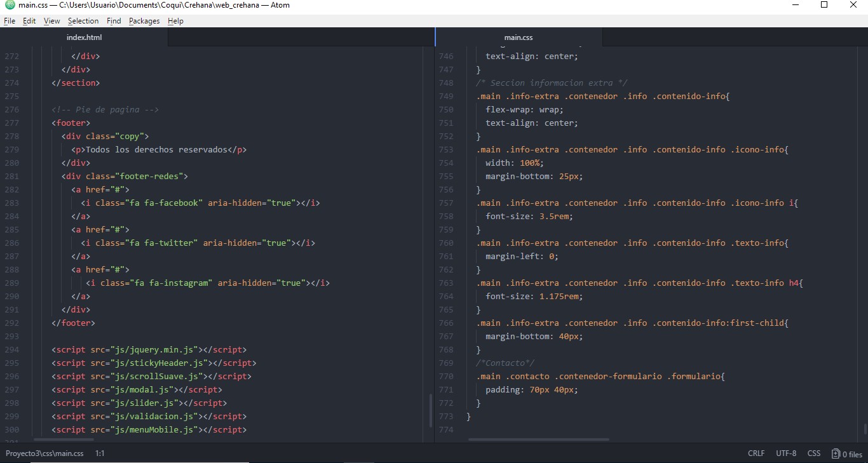This screenshot has width=868, height=463.
Task: Change CRLF line ending setting
Action: click(756, 453)
